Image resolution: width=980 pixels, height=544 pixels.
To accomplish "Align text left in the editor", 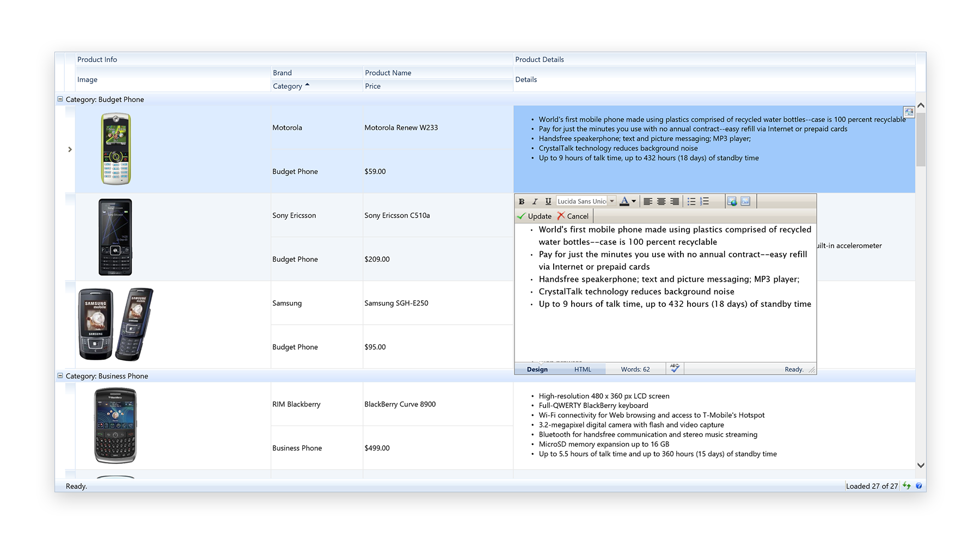I will click(648, 201).
